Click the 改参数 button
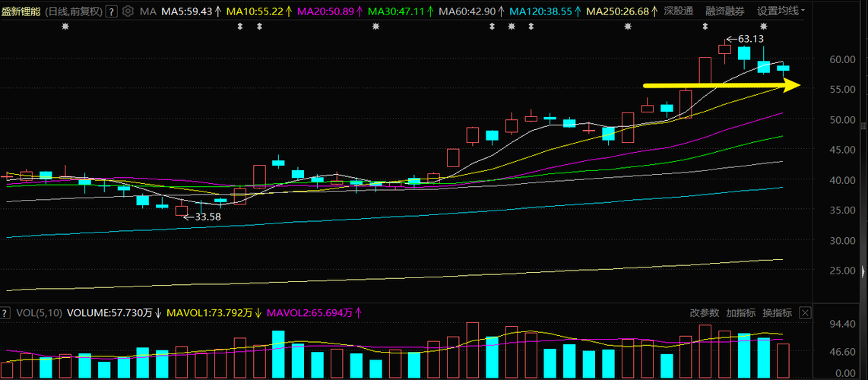The width and height of the screenshot is (868, 380). pos(704,313)
